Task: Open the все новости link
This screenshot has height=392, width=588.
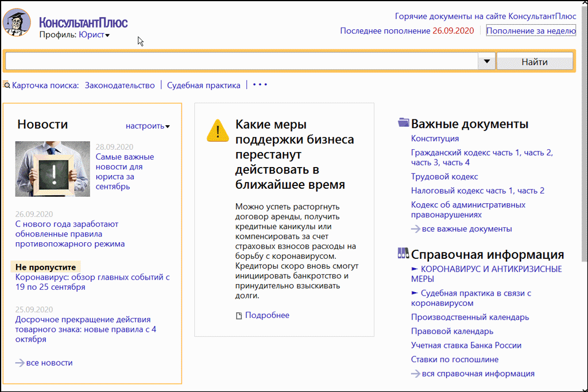Action: pos(49,363)
